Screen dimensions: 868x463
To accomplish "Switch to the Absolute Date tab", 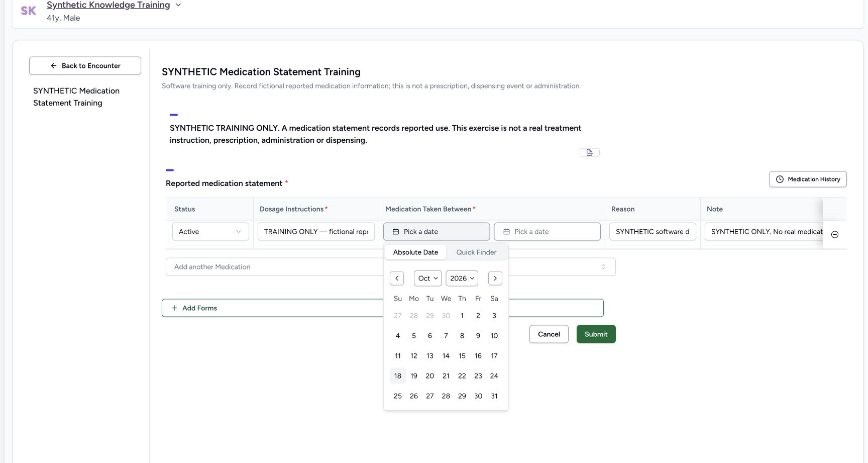I will click(415, 252).
